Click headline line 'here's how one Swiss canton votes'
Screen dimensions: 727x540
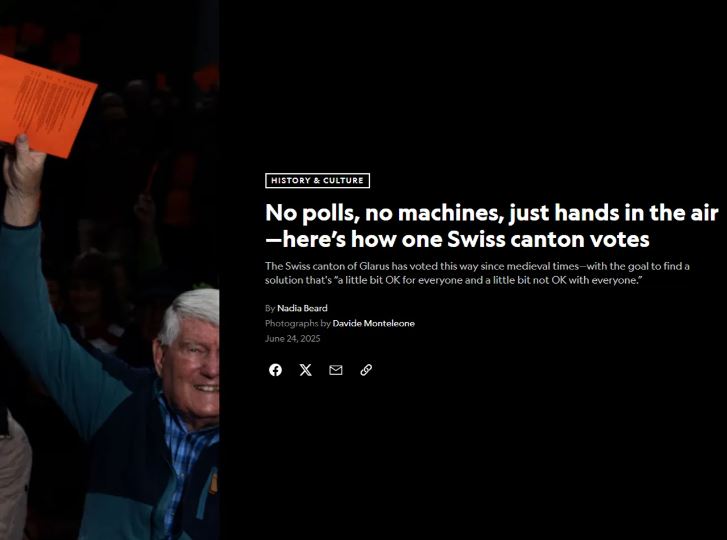(457, 239)
